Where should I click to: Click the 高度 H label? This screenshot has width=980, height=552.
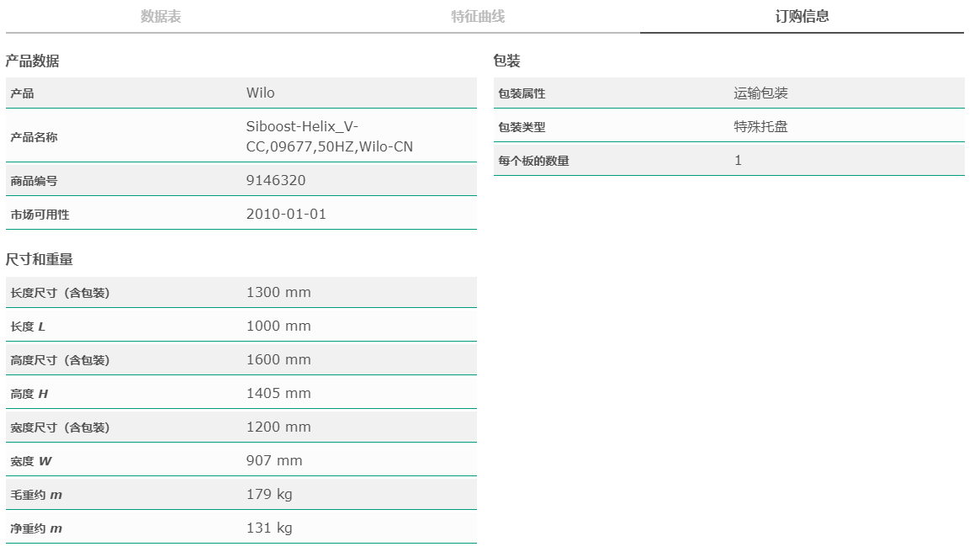point(29,394)
